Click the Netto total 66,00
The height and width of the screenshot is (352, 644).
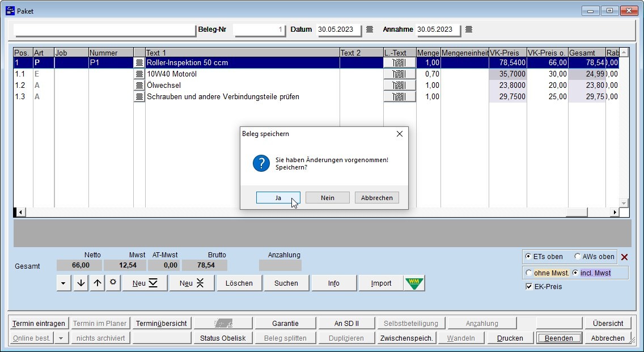tap(79, 265)
